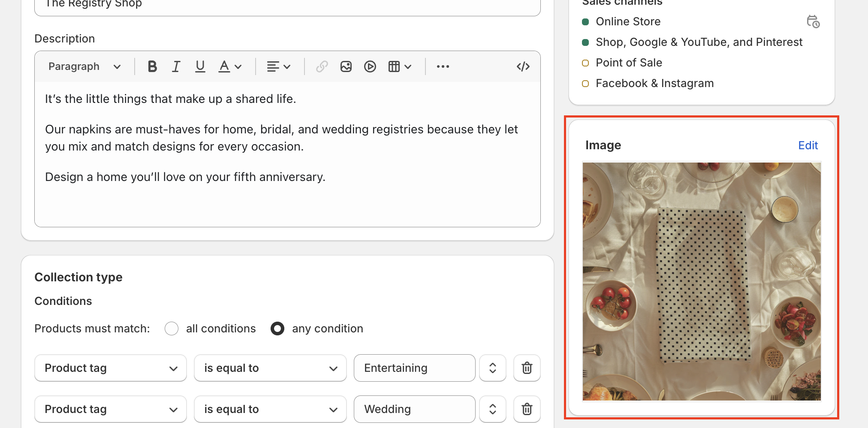
Task: Open Online Store schedule availability icon
Action: coord(813,21)
